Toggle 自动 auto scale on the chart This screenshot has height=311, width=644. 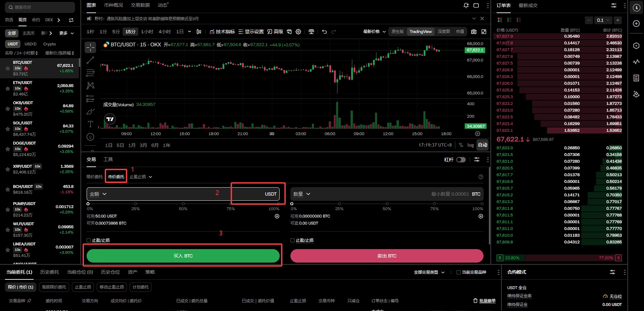482,145
